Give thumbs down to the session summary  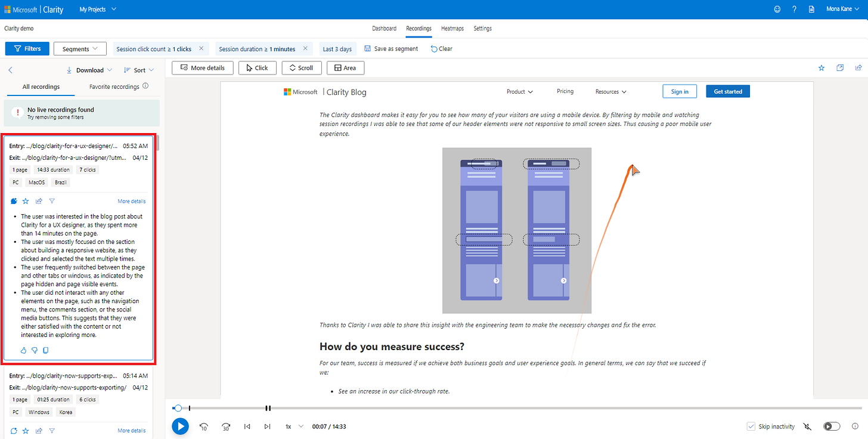click(x=35, y=350)
